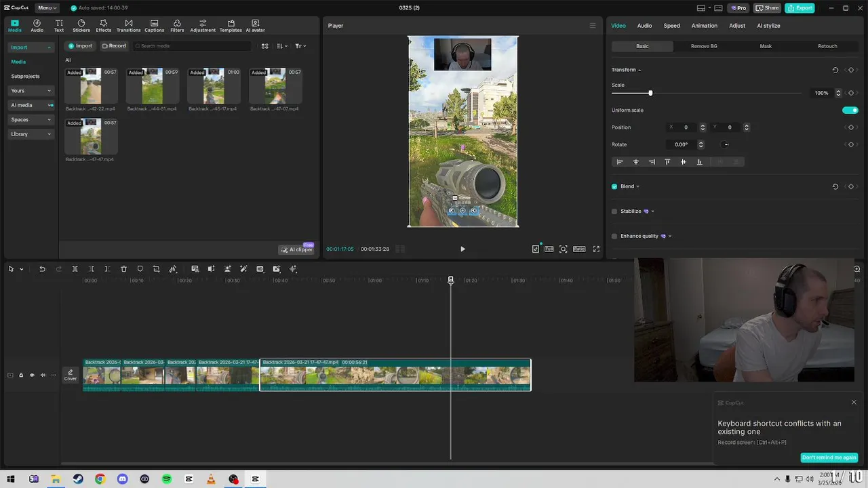
Task: Reset the Blend settings
Action: [835, 186]
